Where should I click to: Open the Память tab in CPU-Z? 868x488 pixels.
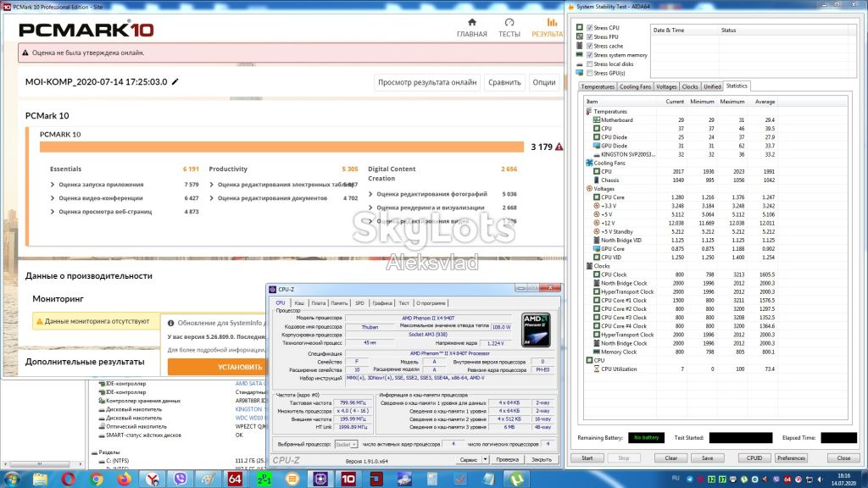click(x=339, y=303)
